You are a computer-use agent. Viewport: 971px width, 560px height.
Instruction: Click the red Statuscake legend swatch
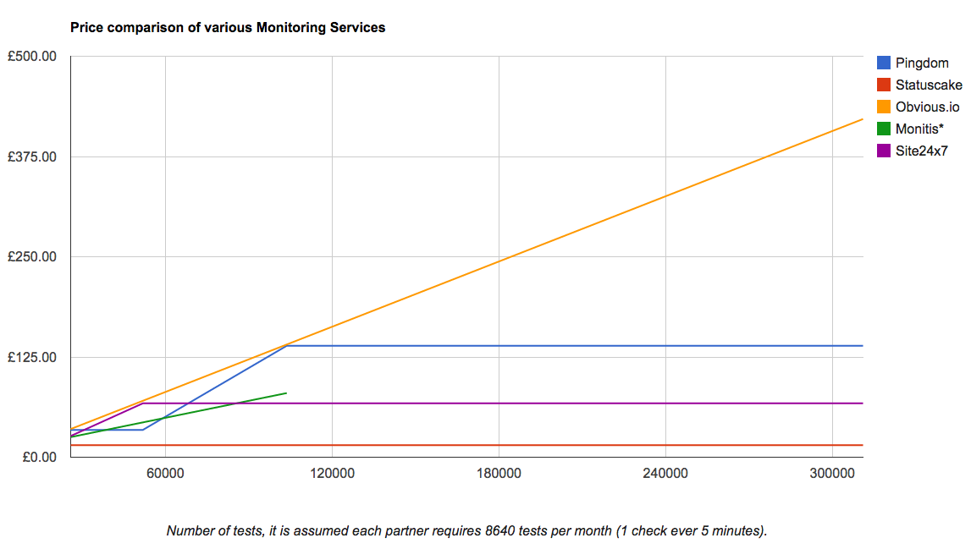(884, 85)
